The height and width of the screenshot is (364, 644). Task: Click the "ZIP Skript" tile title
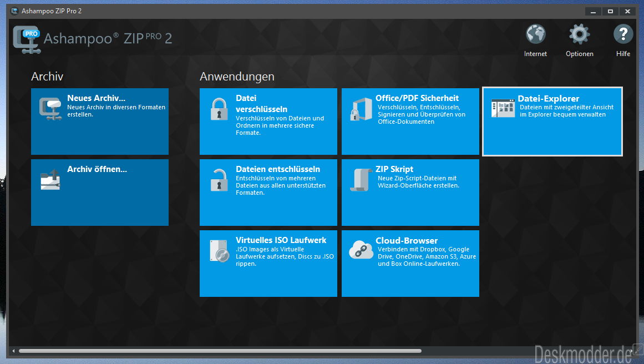394,169
